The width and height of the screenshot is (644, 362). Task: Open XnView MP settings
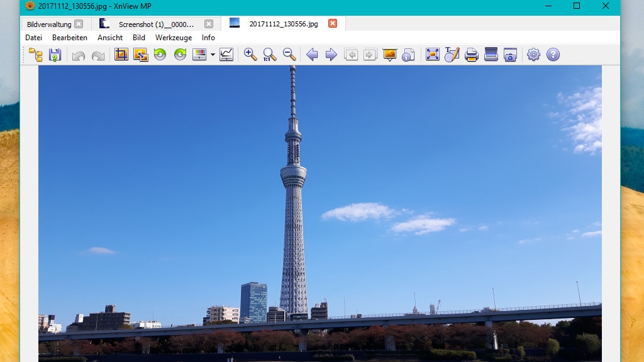[x=533, y=55]
